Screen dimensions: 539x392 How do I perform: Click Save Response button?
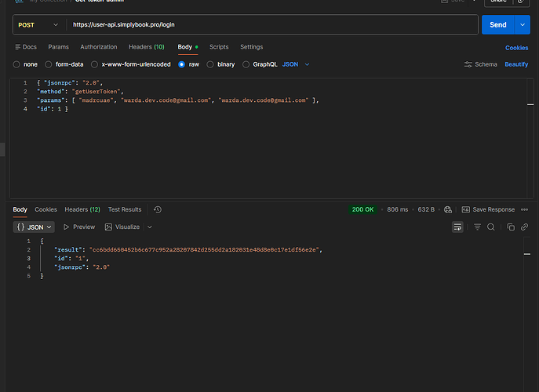[x=488, y=209]
